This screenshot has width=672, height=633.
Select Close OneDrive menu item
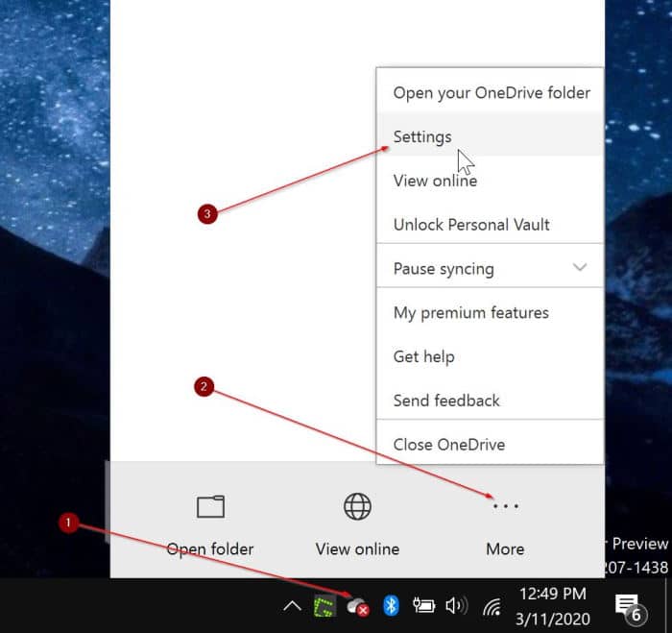[x=491, y=445]
